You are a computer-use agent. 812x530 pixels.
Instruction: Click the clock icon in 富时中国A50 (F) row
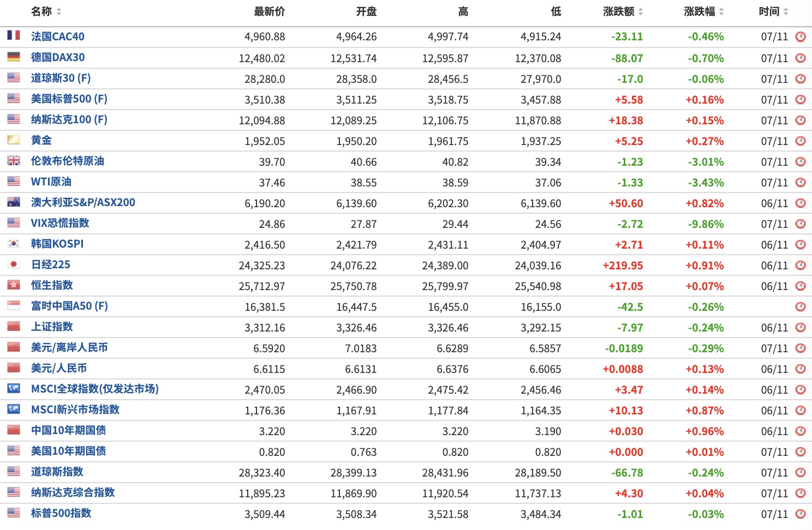click(x=801, y=306)
